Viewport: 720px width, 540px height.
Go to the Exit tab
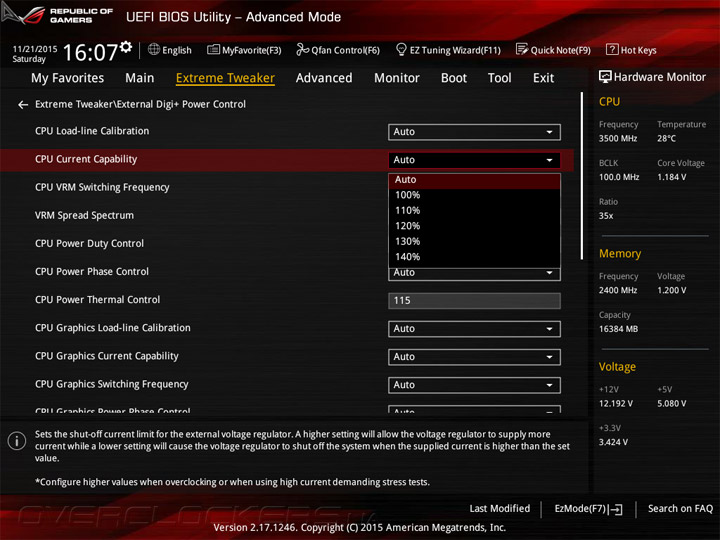(544, 78)
